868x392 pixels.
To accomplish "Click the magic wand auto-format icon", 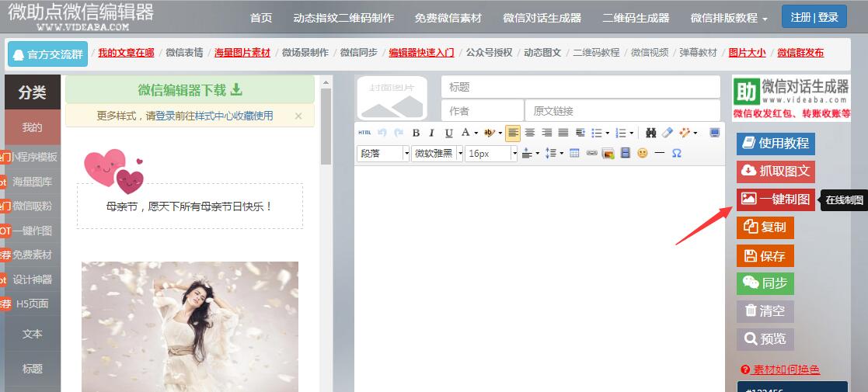I will pyautogui.click(x=685, y=133).
